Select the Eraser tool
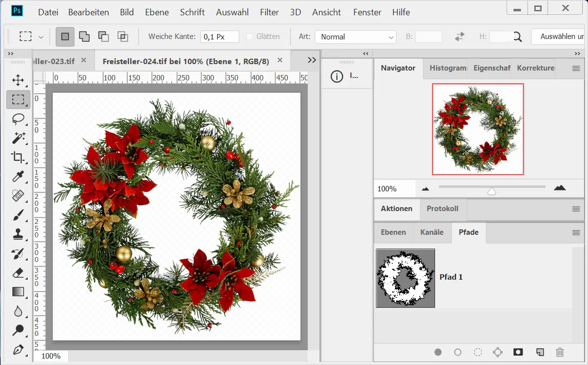The image size is (588, 365). click(x=18, y=273)
